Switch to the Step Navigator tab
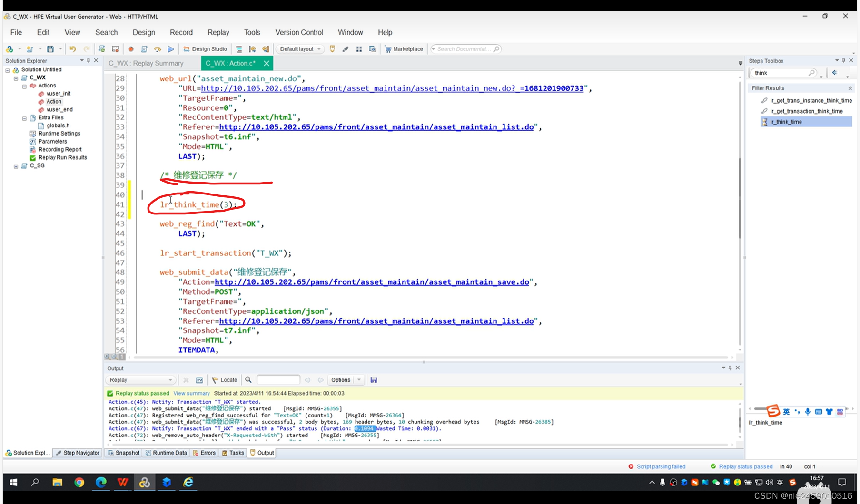 pos(78,453)
